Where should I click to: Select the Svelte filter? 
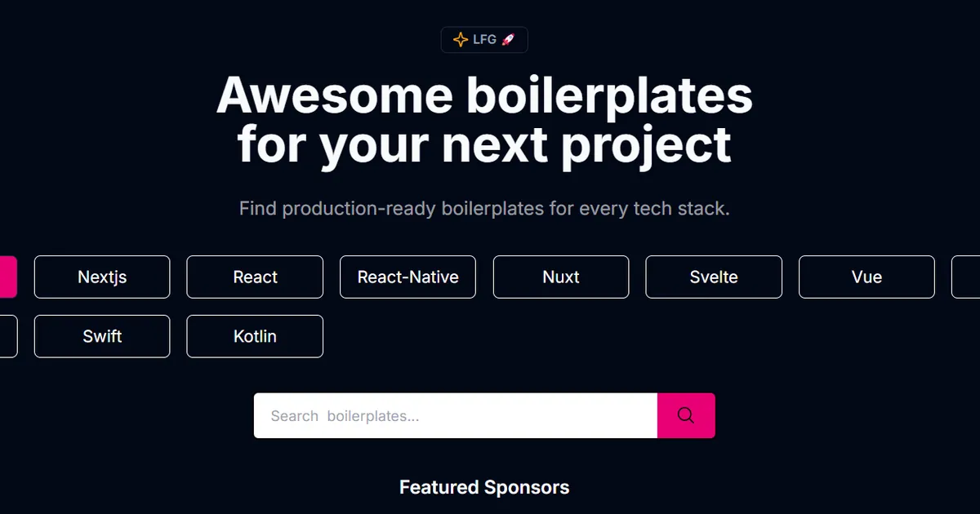point(714,277)
